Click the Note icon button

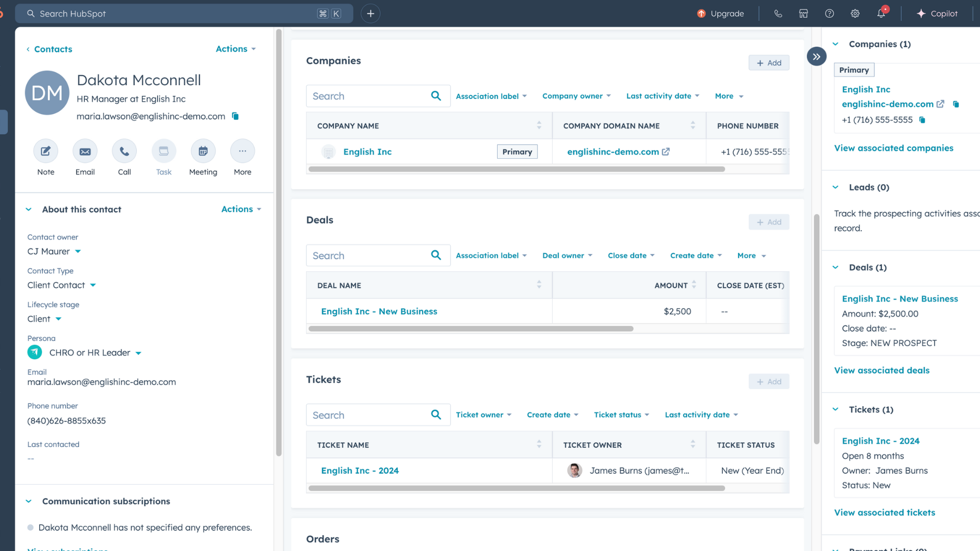[45, 152]
